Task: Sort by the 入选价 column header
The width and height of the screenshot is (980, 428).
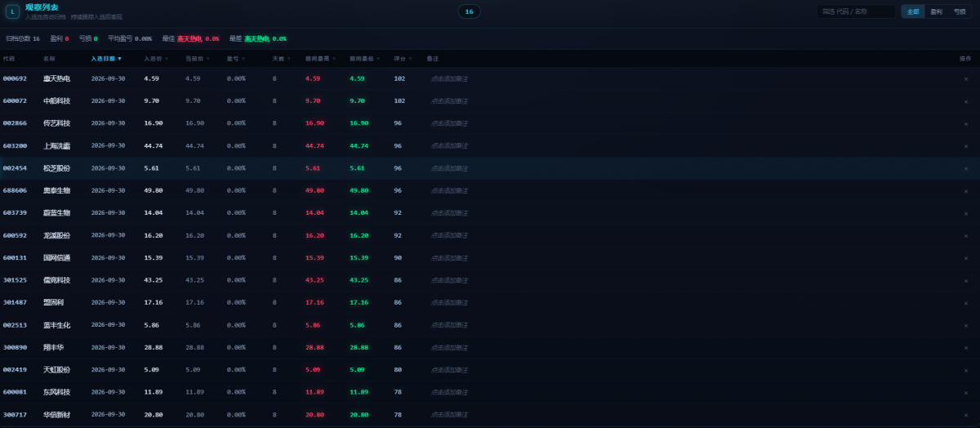Action: point(156,59)
